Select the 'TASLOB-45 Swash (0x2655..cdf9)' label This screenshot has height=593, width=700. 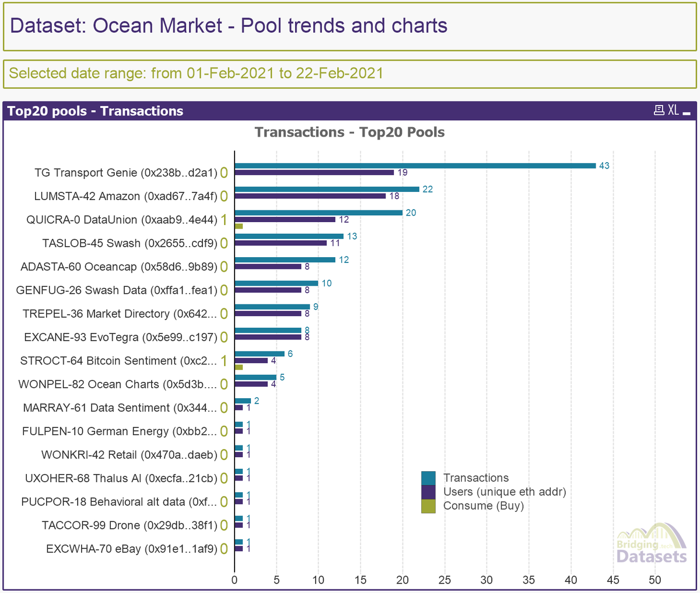pyautogui.click(x=129, y=243)
